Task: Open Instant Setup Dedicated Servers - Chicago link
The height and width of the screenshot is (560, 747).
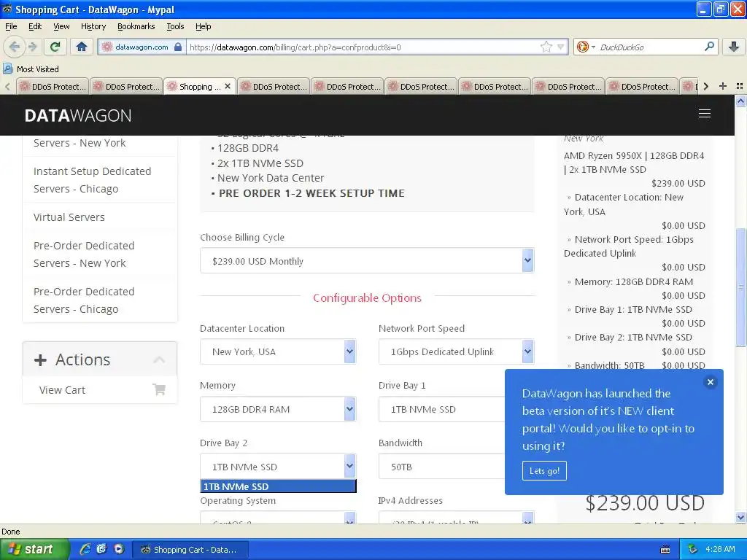Action: tap(92, 179)
